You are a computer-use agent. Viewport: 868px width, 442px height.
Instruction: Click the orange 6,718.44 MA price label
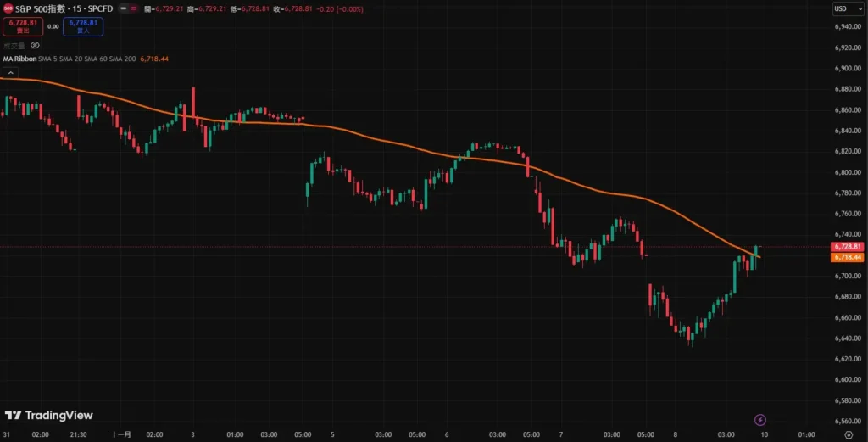849,256
